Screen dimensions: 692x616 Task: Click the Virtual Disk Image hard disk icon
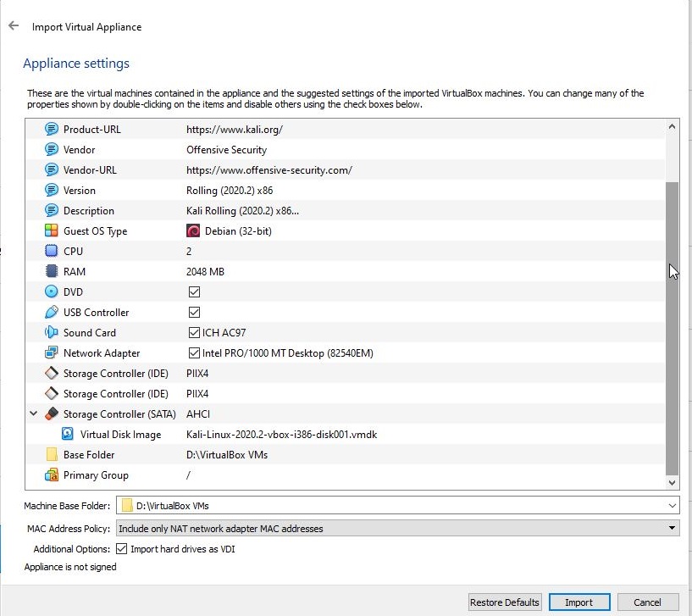pos(68,434)
